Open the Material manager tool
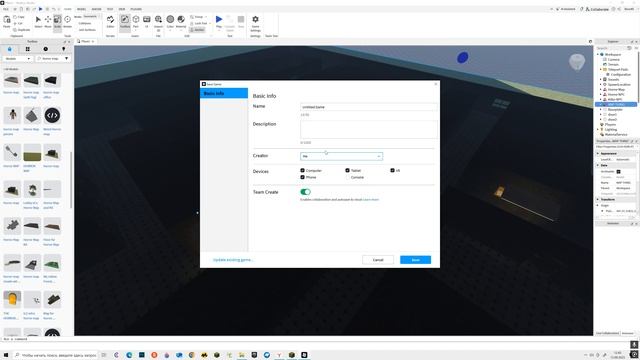Screen dimensions: 640x360 click(x=181, y=22)
